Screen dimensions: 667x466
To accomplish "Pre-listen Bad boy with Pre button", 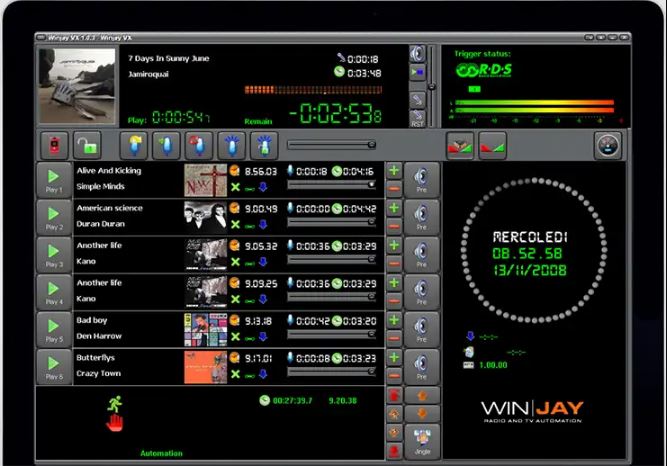I will [x=421, y=330].
